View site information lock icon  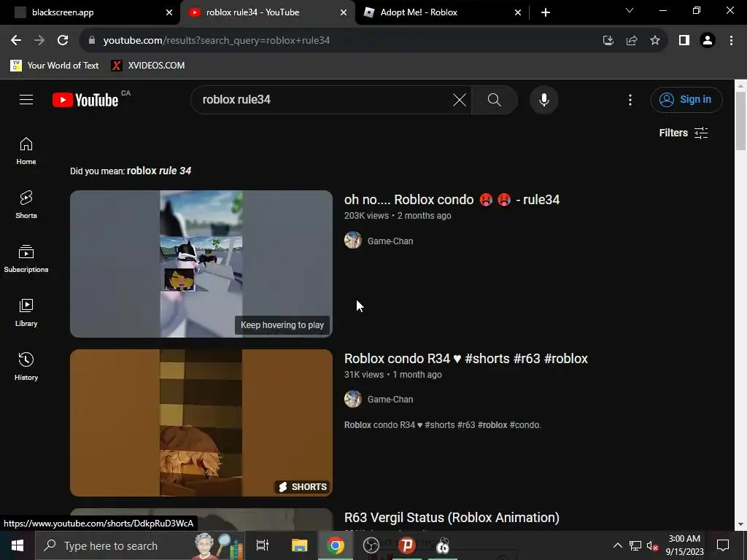(x=92, y=41)
